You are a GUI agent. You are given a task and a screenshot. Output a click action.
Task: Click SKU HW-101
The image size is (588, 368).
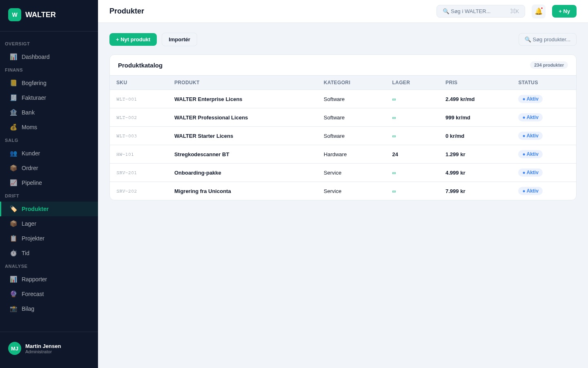(125, 155)
